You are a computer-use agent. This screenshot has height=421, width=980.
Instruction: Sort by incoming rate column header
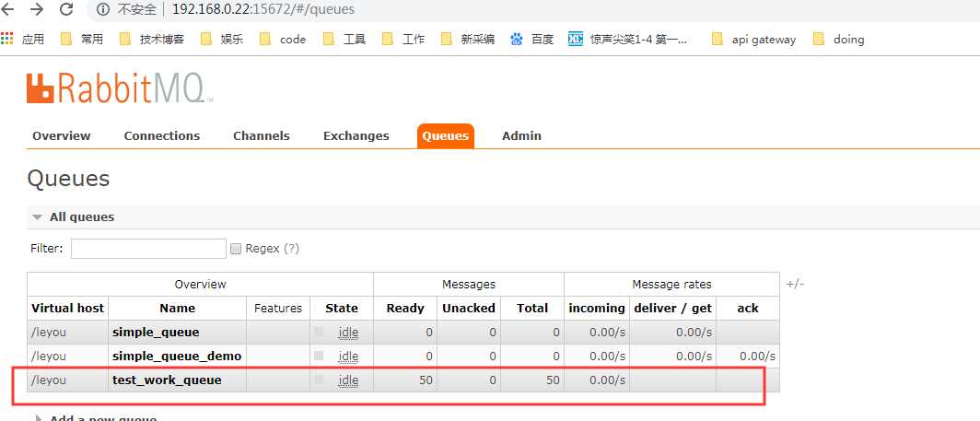click(597, 308)
